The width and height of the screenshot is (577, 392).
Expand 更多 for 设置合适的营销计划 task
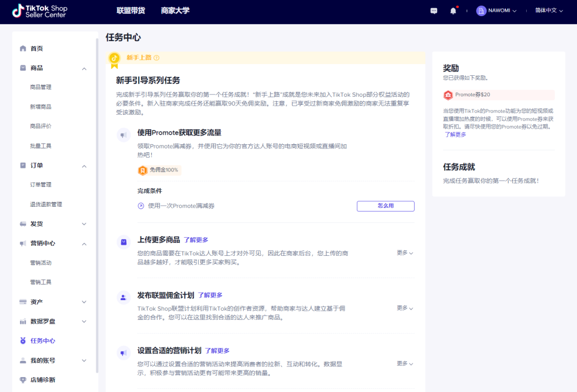tap(405, 363)
